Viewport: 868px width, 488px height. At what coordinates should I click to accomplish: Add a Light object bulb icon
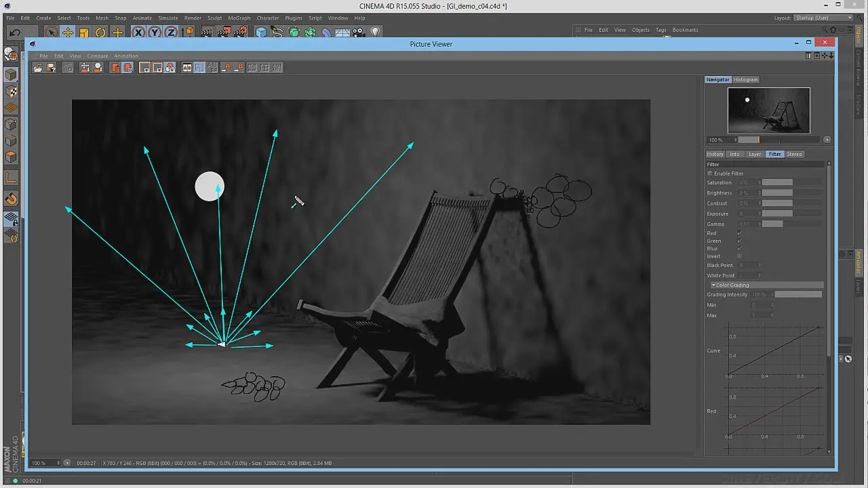[x=375, y=33]
